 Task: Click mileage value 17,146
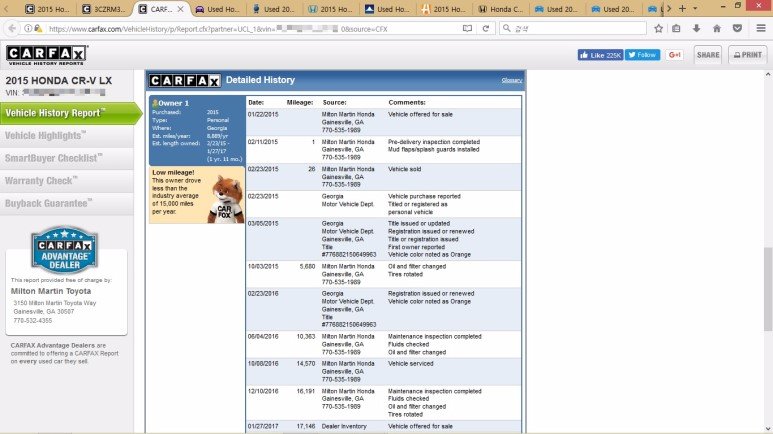(x=306, y=426)
